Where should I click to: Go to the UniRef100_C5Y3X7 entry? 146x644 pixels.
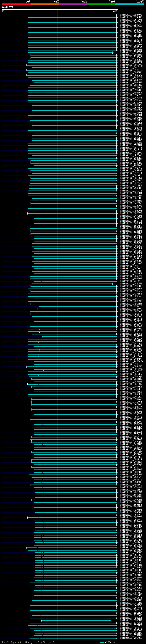pos(131,339)
